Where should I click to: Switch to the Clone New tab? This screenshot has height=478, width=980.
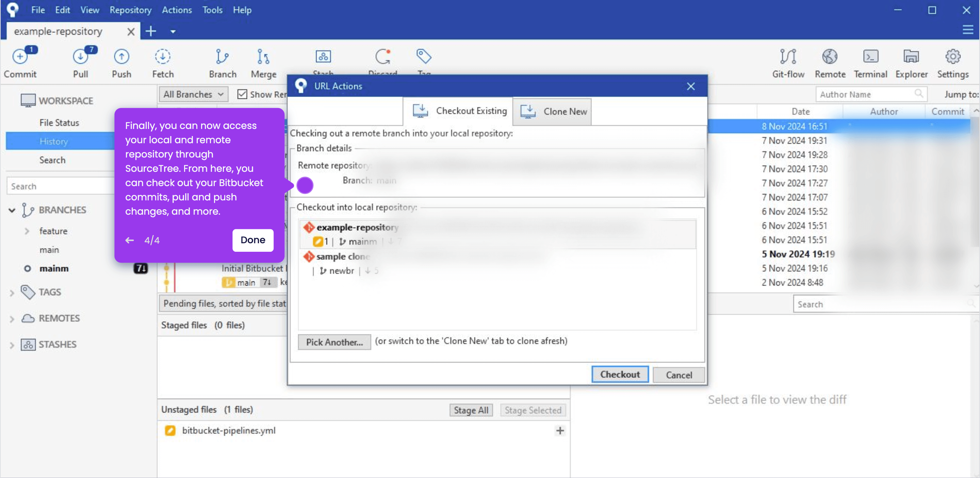(x=552, y=112)
